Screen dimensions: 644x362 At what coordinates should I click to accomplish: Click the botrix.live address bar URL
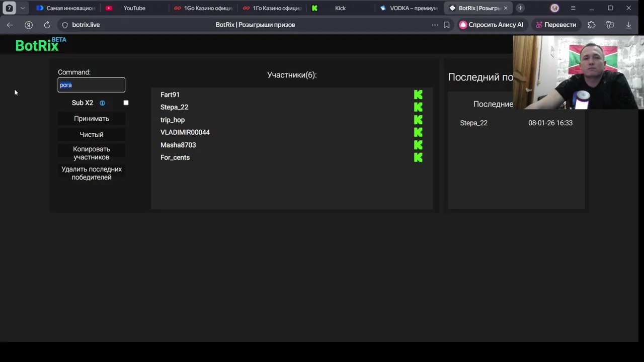tap(86, 25)
